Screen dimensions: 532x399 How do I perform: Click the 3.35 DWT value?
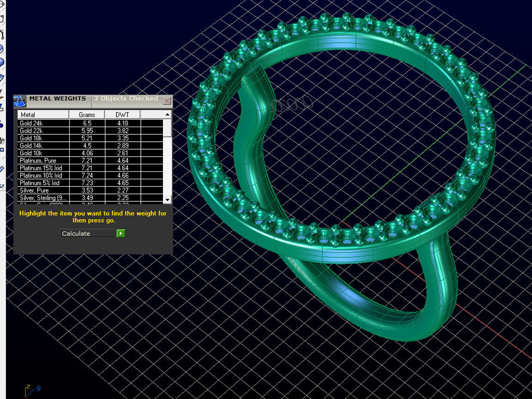(x=123, y=138)
